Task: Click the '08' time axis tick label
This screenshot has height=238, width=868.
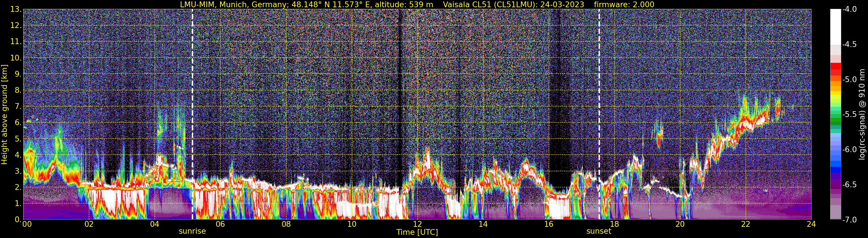Action: click(286, 224)
